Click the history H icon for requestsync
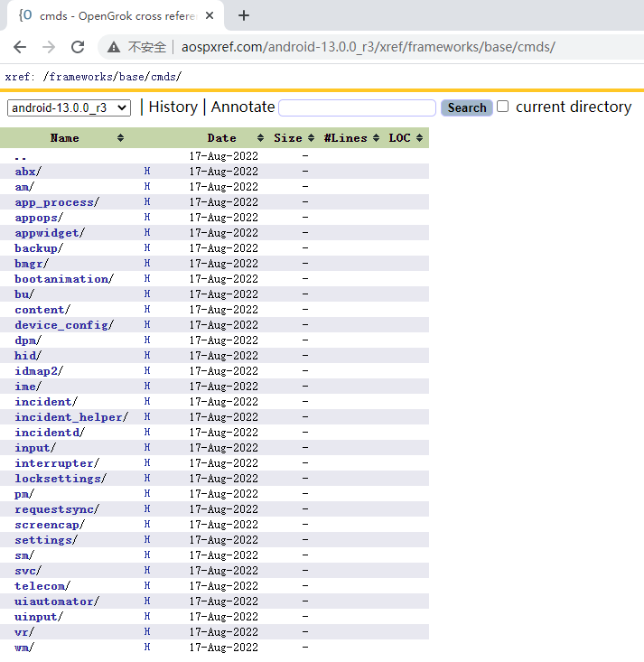 (x=147, y=508)
